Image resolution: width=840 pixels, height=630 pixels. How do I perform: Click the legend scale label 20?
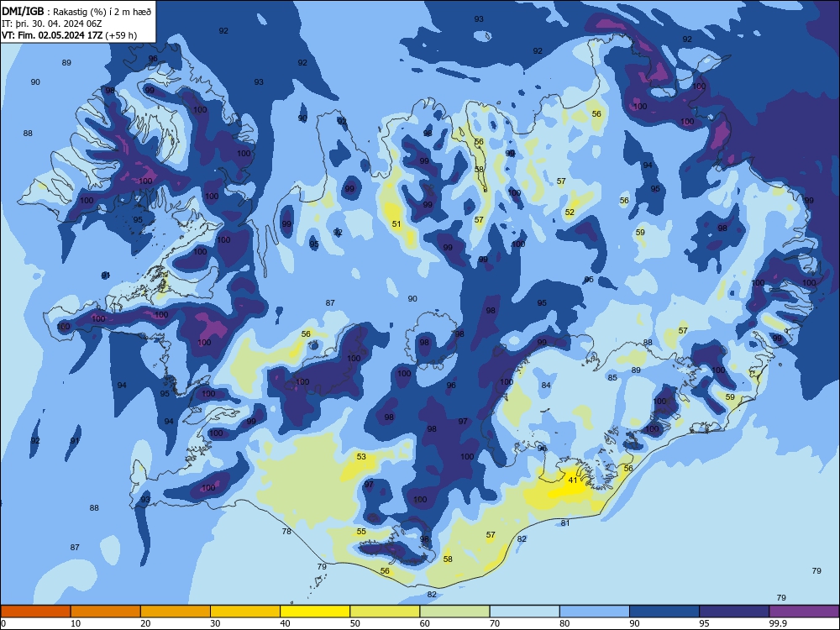pyautogui.click(x=145, y=623)
